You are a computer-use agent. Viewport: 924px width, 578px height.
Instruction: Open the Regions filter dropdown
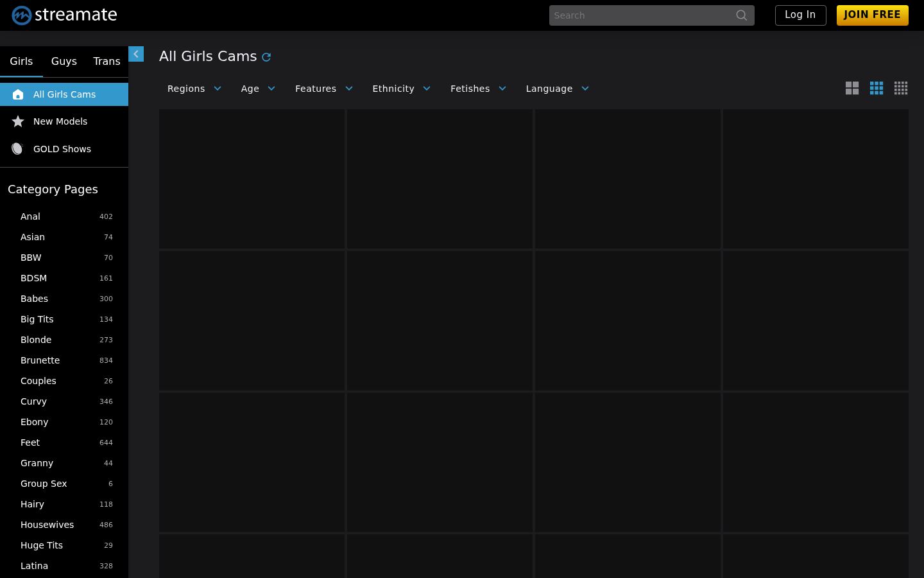click(x=194, y=89)
